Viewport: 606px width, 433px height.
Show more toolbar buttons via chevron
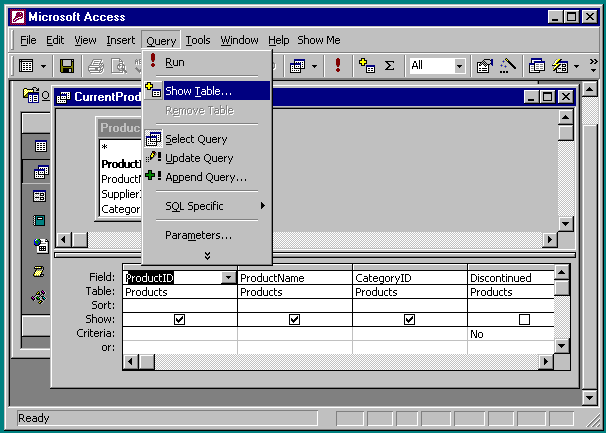593,66
